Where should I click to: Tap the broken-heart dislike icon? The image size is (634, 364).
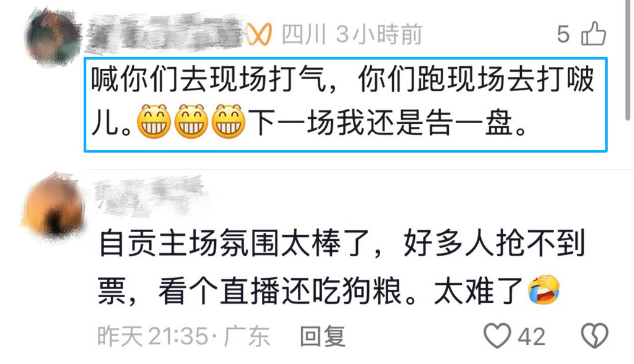595,336
